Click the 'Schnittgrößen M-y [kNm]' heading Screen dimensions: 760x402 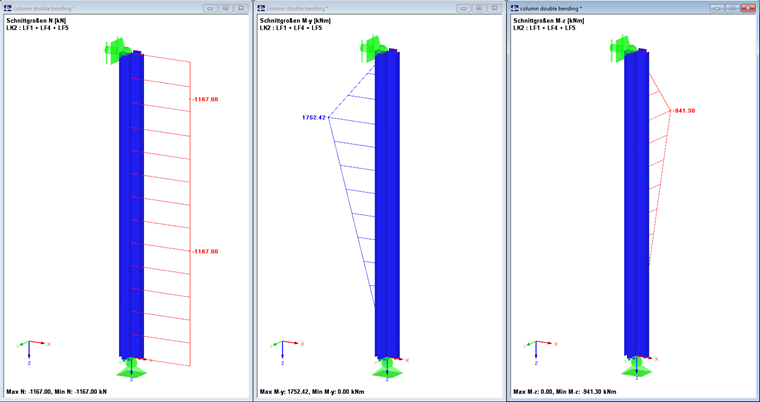coord(296,21)
